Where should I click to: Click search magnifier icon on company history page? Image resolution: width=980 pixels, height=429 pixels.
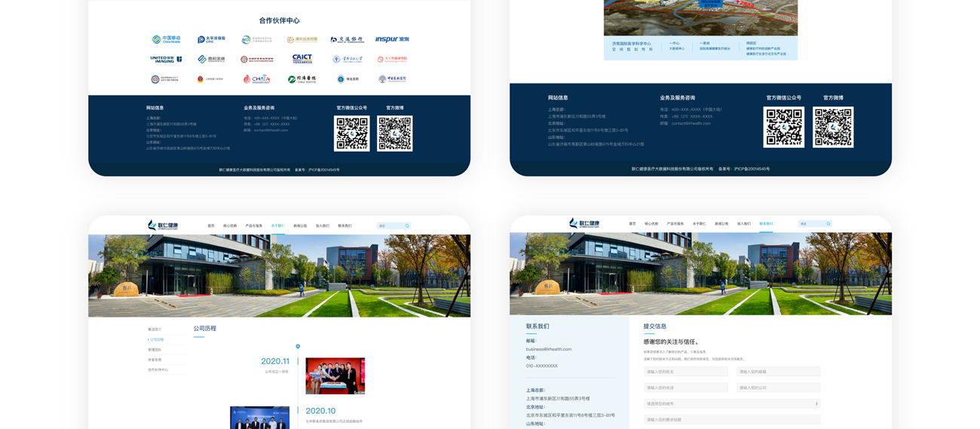coord(407,225)
